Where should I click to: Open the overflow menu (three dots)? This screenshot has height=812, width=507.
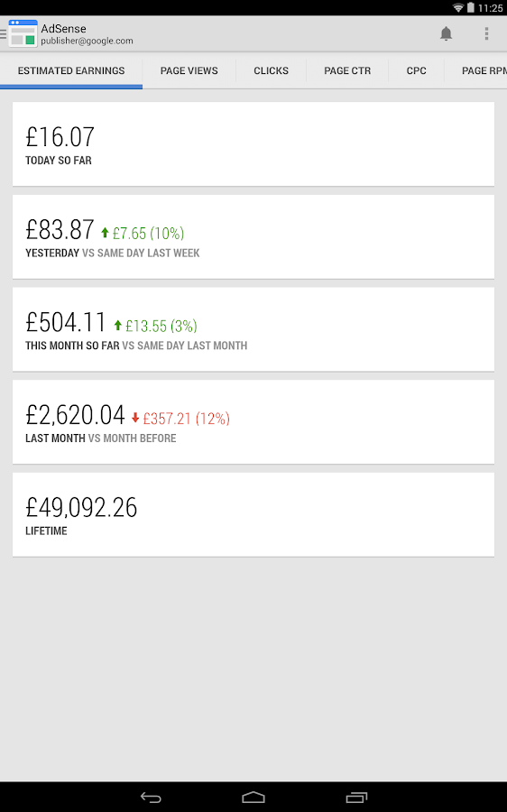486,33
